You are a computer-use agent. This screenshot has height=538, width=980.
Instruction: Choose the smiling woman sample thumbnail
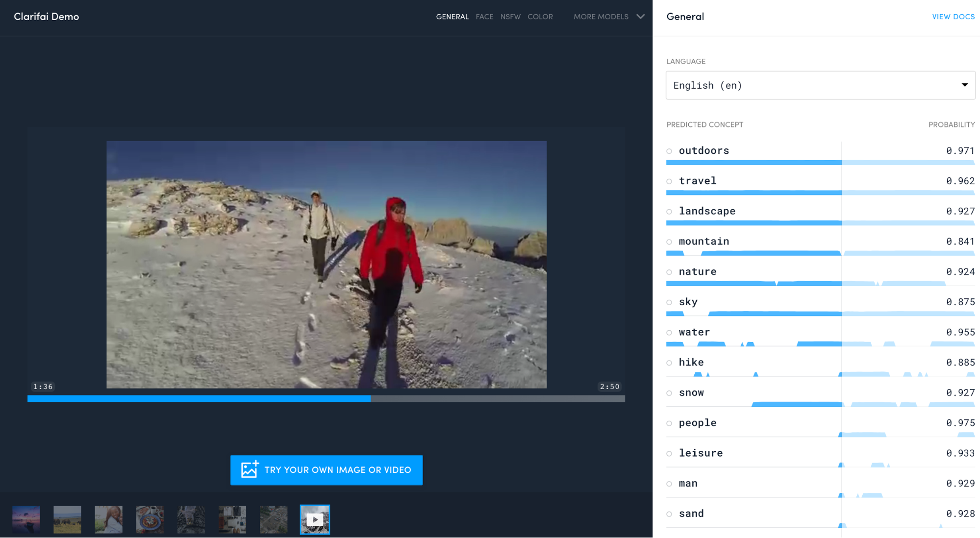(108, 519)
